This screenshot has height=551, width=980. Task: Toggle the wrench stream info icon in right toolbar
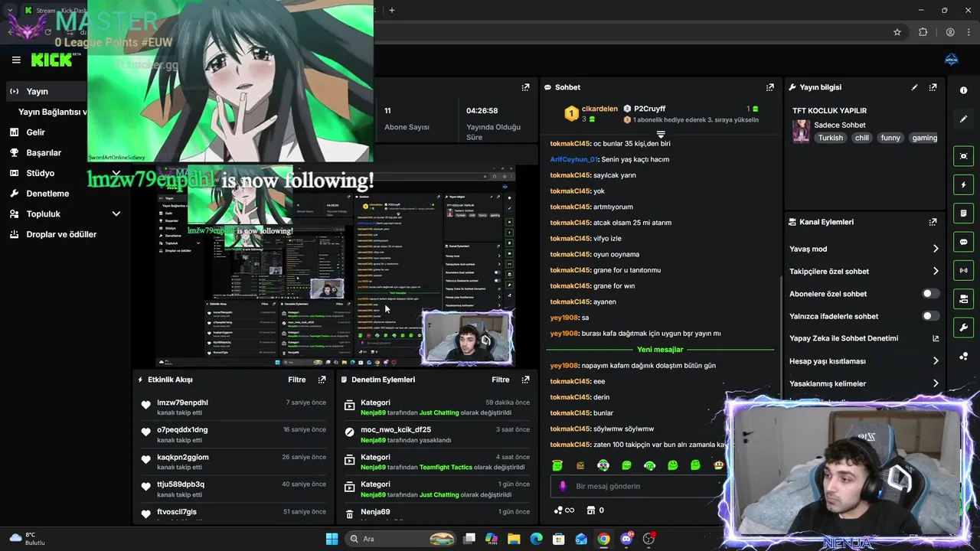963,328
